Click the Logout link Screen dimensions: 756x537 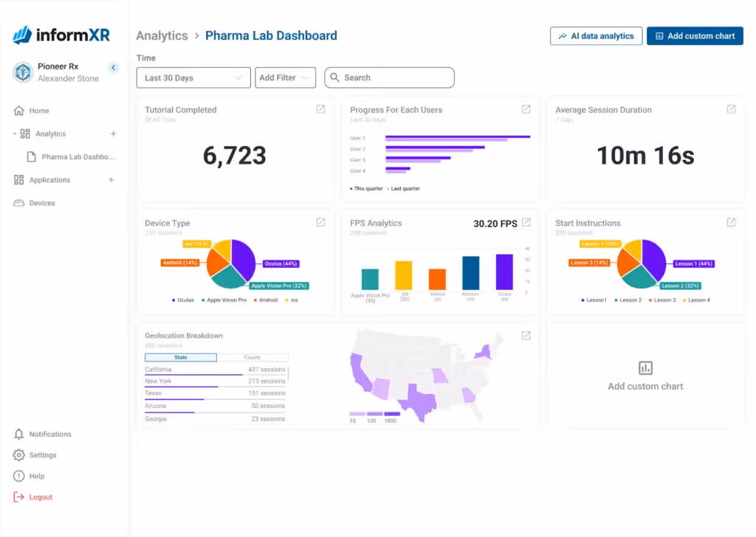click(x=41, y=497)
